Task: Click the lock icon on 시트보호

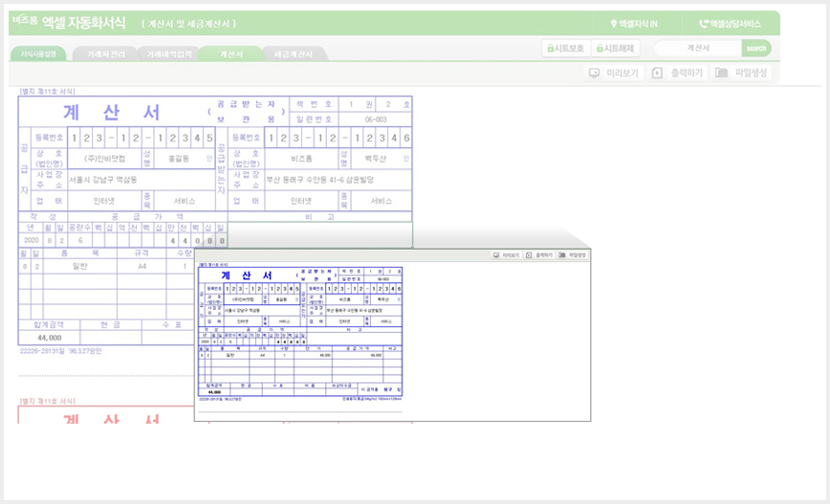Action: 551,48
